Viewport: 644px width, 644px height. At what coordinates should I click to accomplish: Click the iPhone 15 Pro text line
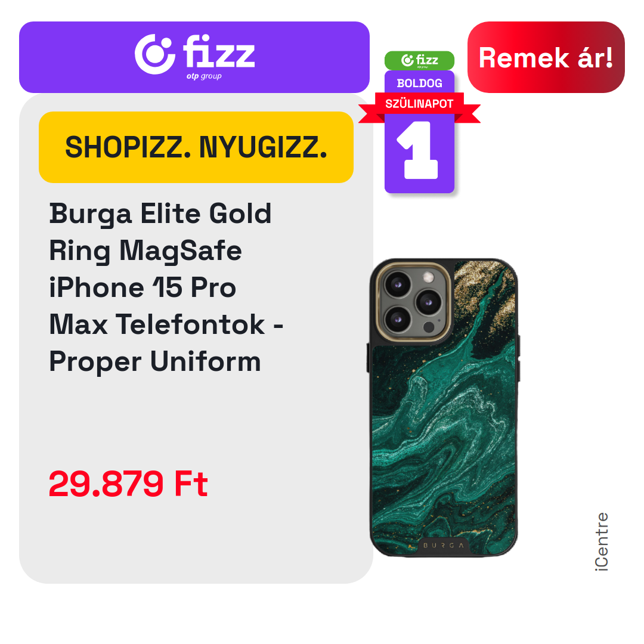pos(143,287)
